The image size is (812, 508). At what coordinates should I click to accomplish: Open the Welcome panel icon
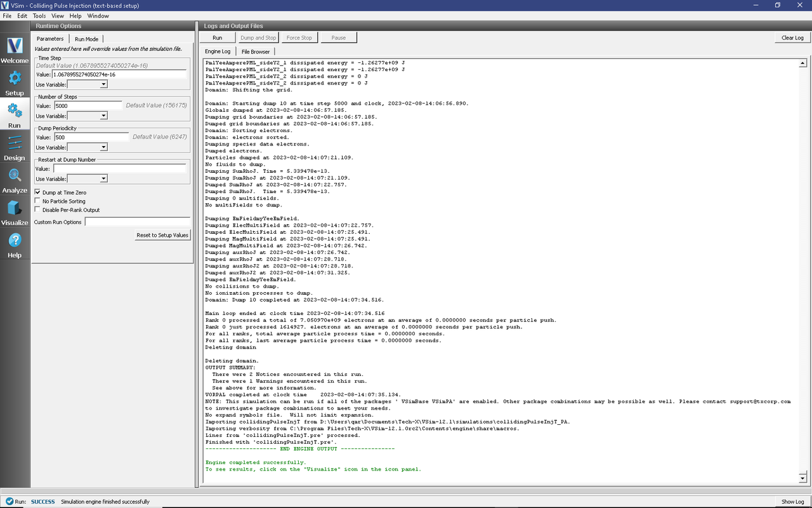[x=15, y=51]
